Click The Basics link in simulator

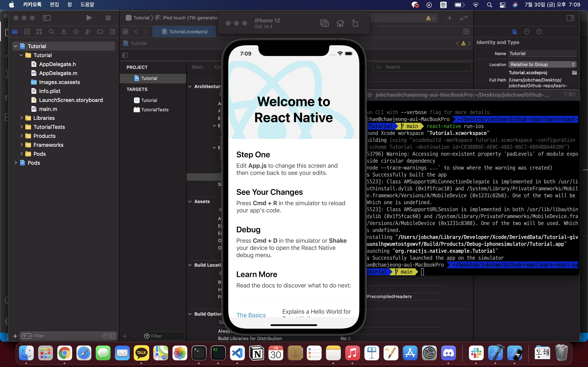click(x=251, y=315)
